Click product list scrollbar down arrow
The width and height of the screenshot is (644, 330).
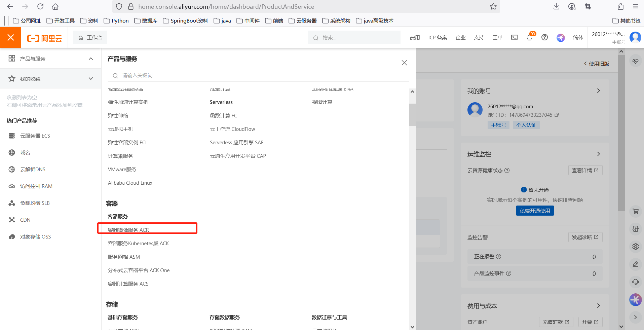coord(412,327)
